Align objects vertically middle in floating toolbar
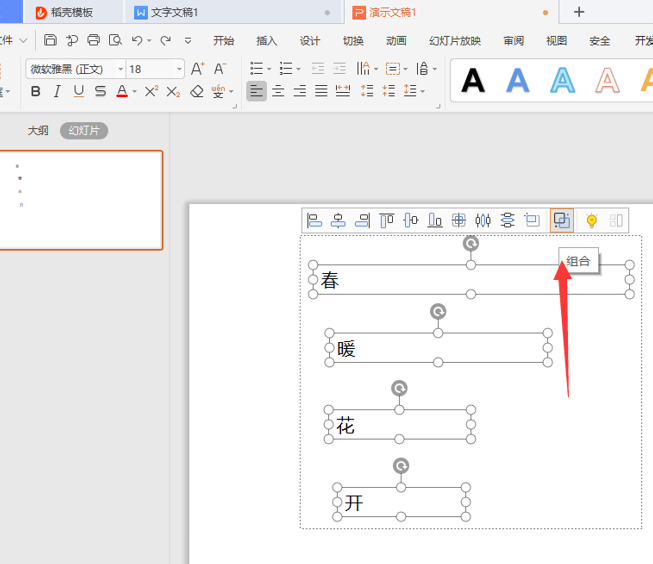 [411, 220]
